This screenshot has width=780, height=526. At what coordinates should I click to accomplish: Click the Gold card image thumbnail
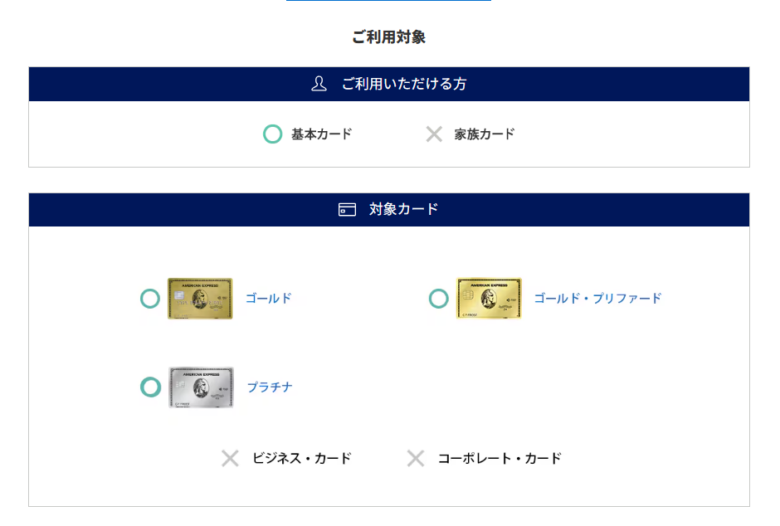[x=200, y=299]
